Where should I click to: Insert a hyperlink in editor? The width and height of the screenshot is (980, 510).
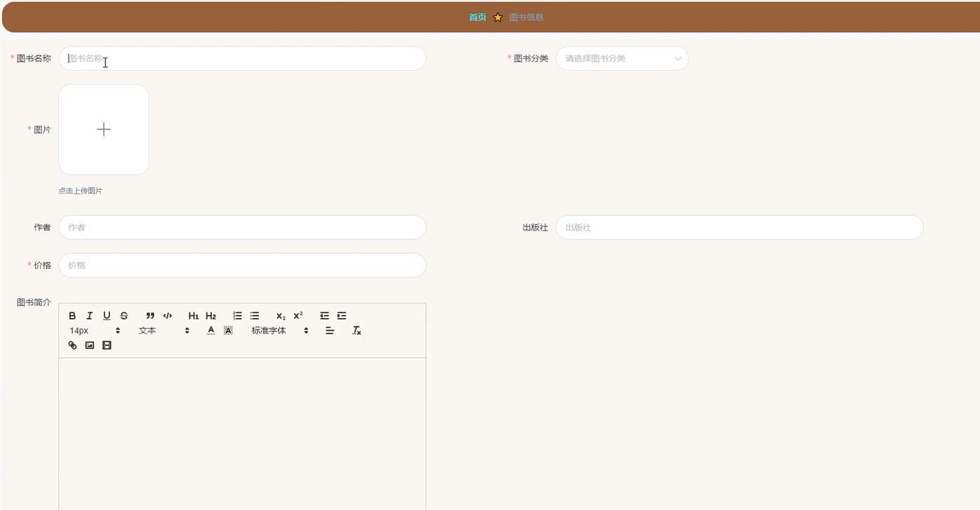coord(72,345)
